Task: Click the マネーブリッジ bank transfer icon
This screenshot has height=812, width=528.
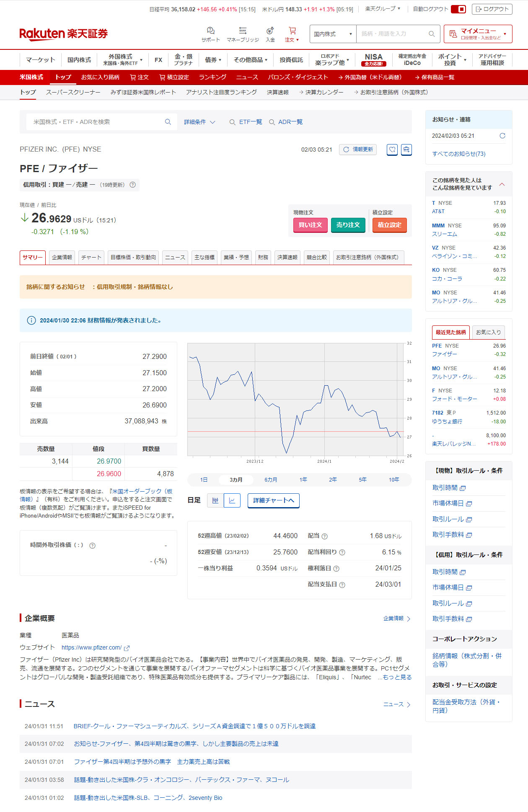Action: point(243,31)
